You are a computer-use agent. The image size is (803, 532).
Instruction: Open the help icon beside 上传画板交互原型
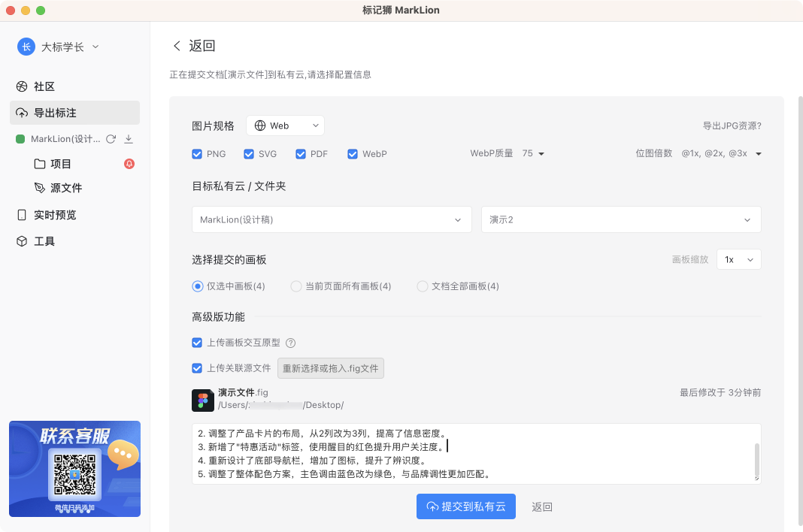click(291, 343)
